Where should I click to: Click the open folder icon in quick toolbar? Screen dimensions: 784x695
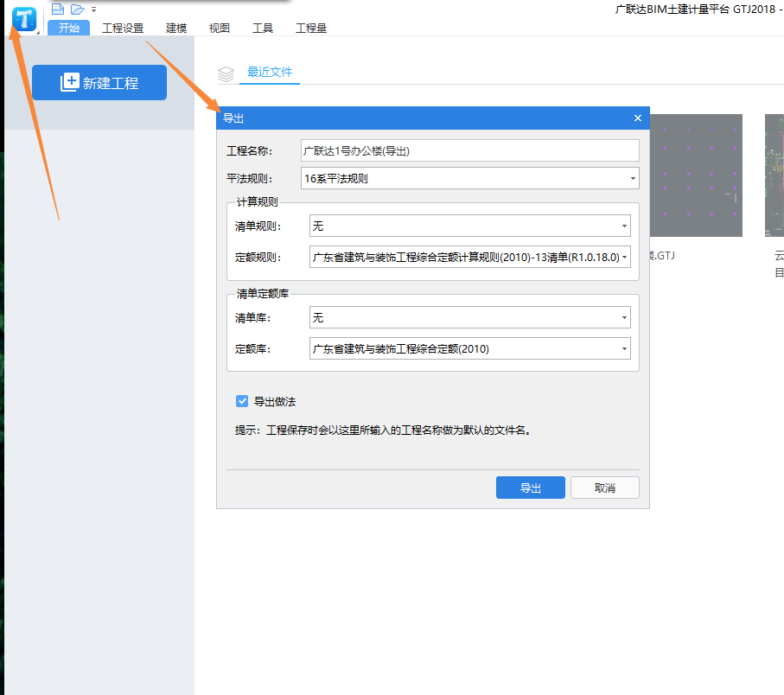(x=78, y=9)
